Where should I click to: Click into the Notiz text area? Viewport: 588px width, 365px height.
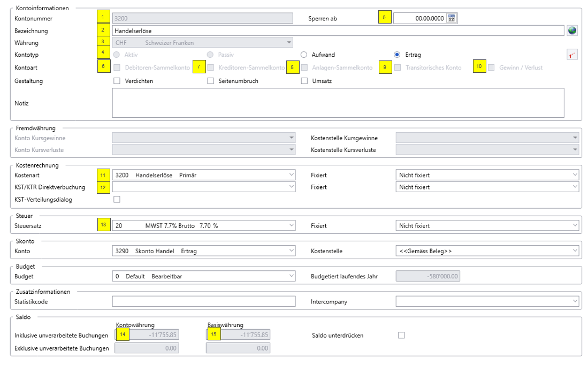click(x=338, y=103)
